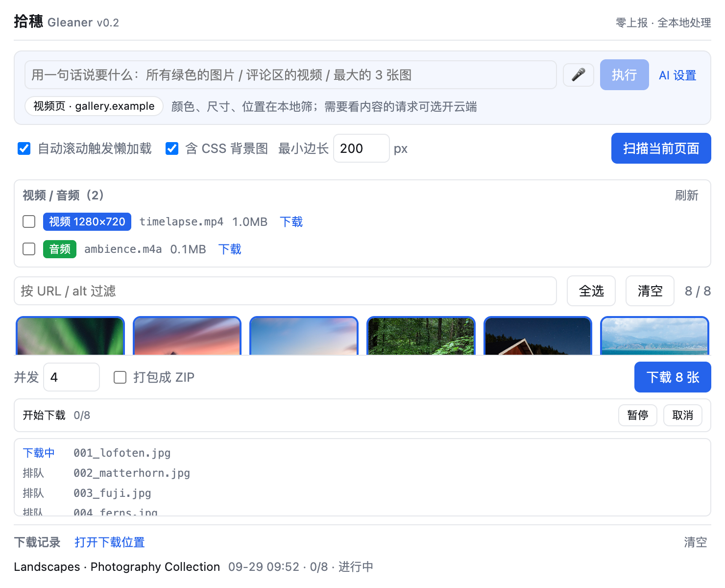Screen dimensions: 725x588
Task: Click the 并发 number field
Action: click(72, 377)
